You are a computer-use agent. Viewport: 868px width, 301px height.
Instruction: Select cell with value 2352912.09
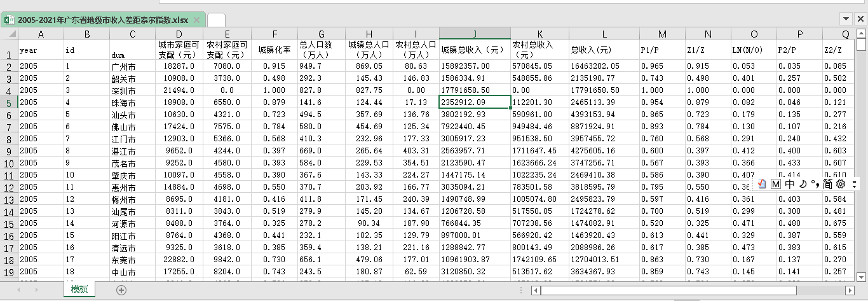pos(475,102)
